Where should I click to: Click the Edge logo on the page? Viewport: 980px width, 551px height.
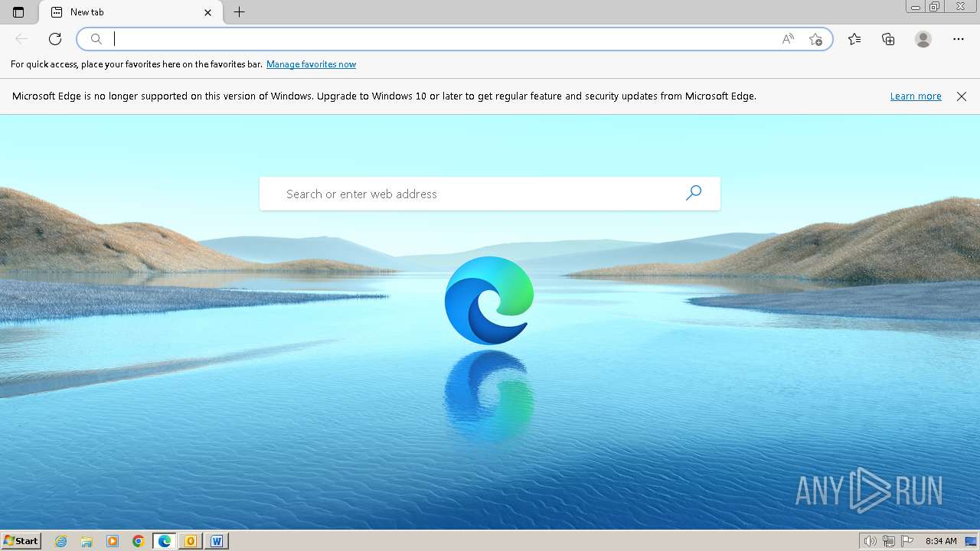[489, 300]
